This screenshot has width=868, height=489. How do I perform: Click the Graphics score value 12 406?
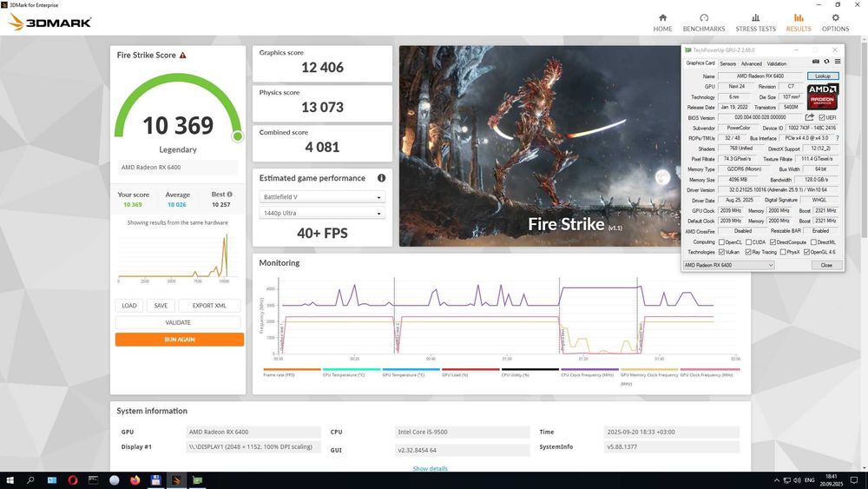pyautogui.click(x=322, y=68)
